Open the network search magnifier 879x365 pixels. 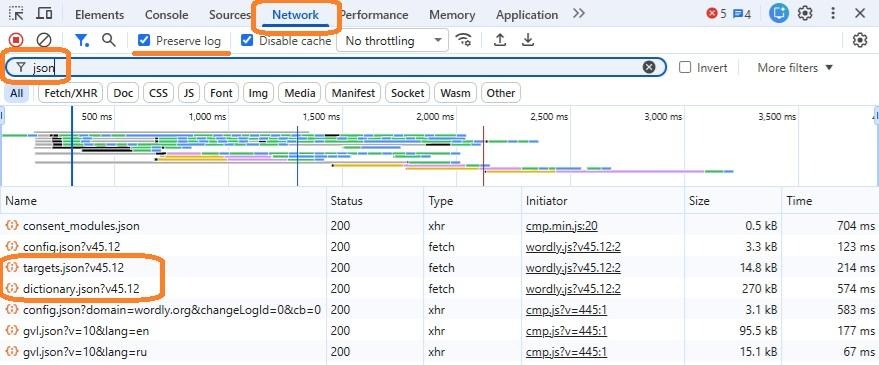pyautogui.click(x=109, y=40)
